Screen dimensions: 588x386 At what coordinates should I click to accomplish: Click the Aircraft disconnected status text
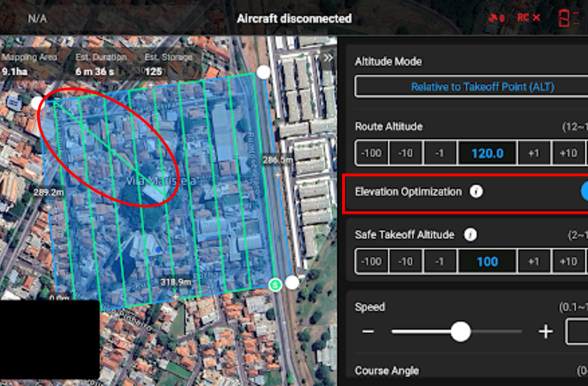[x=294, y=19]
